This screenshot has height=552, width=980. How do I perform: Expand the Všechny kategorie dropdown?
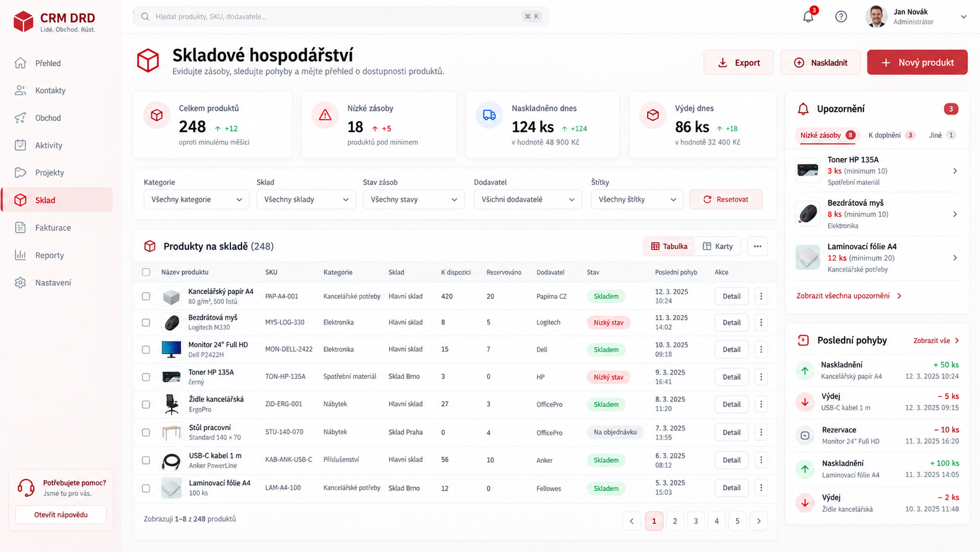[x=196, y=199]
